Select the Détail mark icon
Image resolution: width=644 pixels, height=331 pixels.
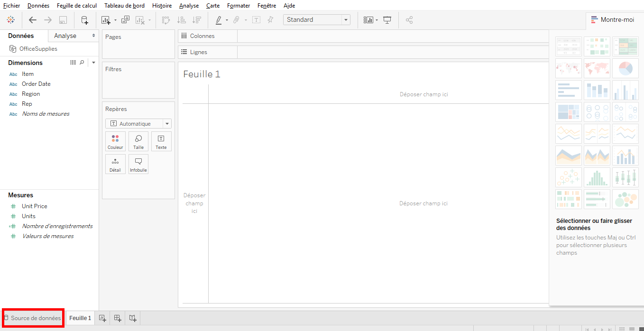tap(115, 164)
